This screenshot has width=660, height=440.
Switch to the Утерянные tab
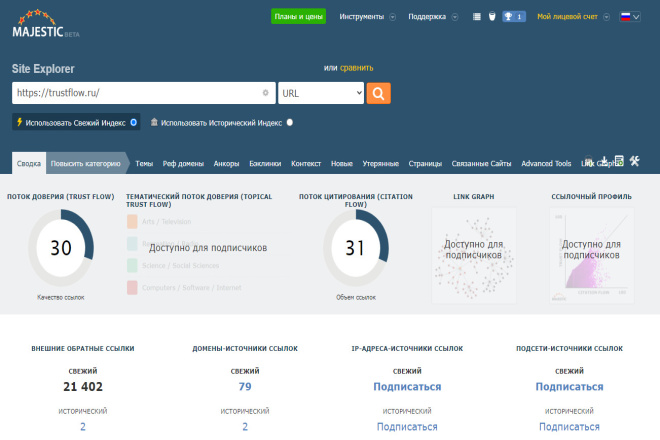[x=381, y=163]
